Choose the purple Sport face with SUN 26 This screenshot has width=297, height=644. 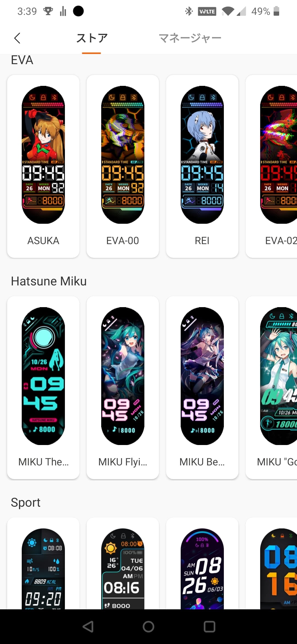(202, 563)
